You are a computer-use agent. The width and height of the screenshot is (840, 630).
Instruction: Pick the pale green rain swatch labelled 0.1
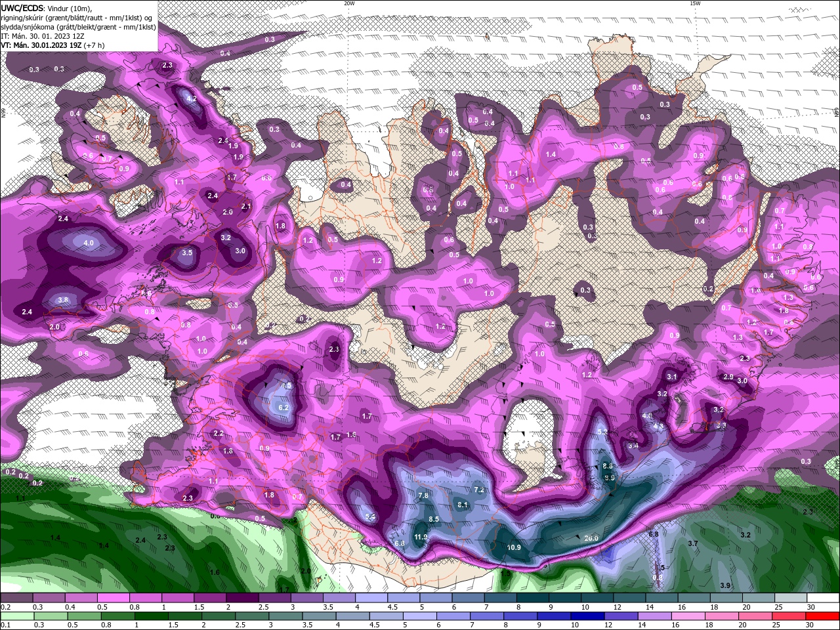(x=17, y=616)
